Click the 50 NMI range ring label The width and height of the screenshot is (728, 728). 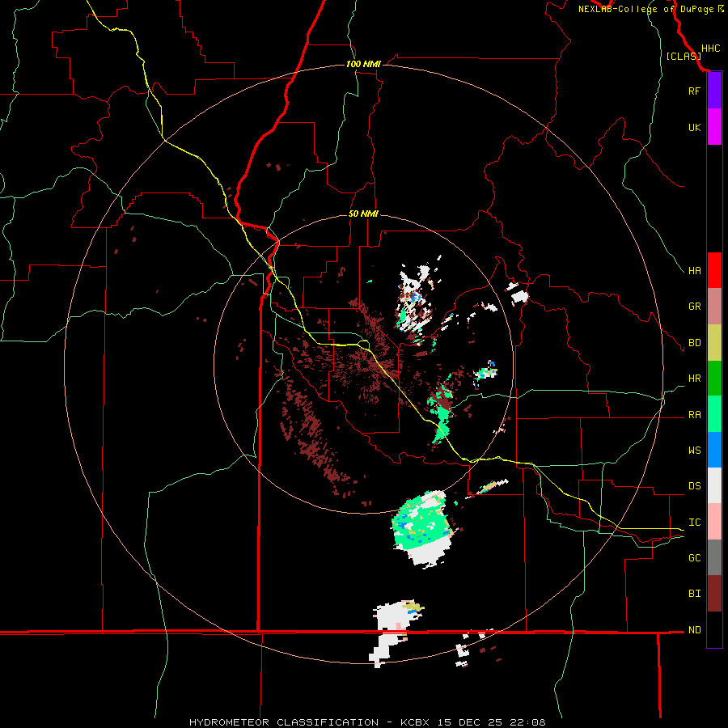(363, 214)
